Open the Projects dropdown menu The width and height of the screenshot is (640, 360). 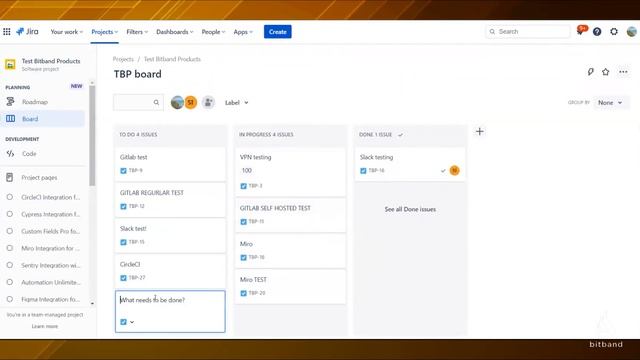104,32
